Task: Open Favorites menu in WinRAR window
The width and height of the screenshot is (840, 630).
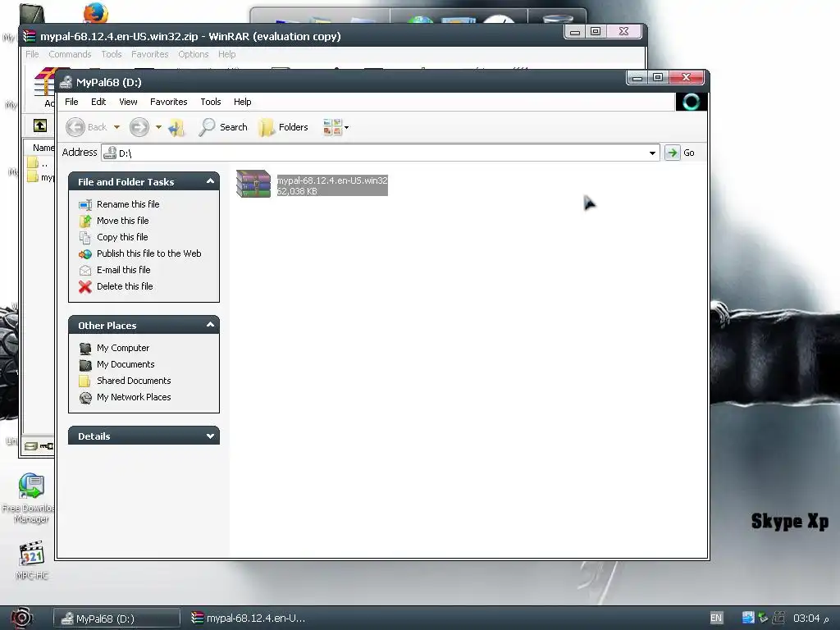Action: tap(149, 54)
